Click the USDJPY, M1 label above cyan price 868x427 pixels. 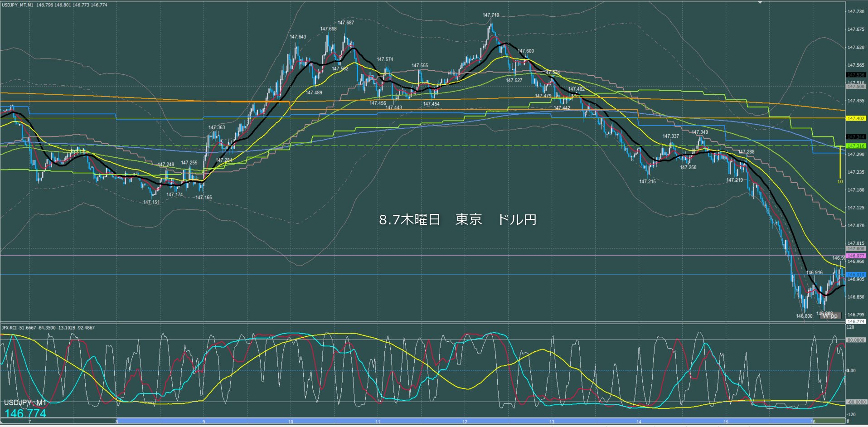tap(25, 403)
